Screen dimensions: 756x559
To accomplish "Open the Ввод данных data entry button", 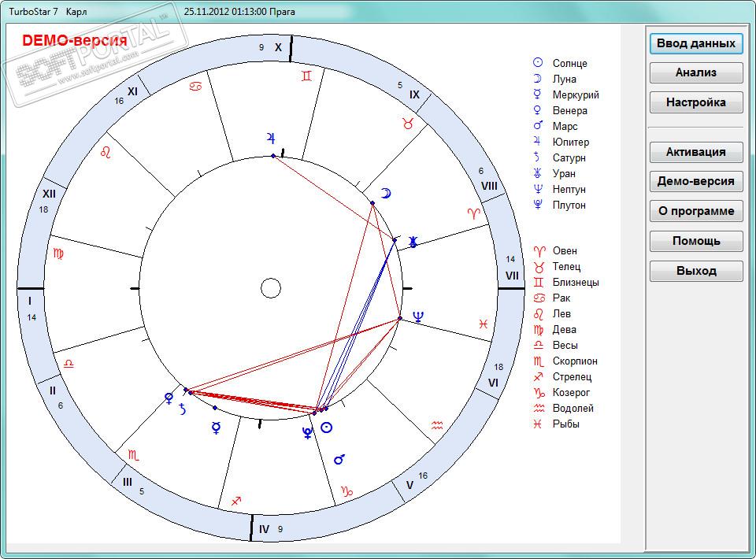I will (x=695, y=43).
